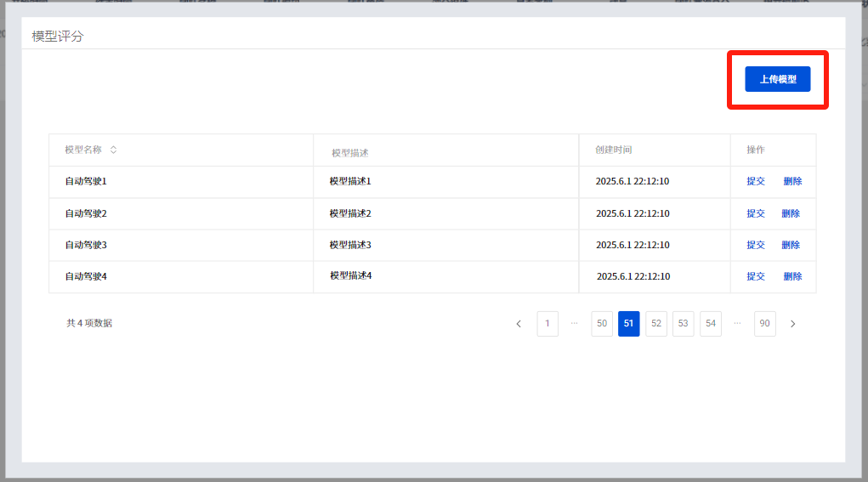
Task: Jump to last page 90
Action: (765, 324)
